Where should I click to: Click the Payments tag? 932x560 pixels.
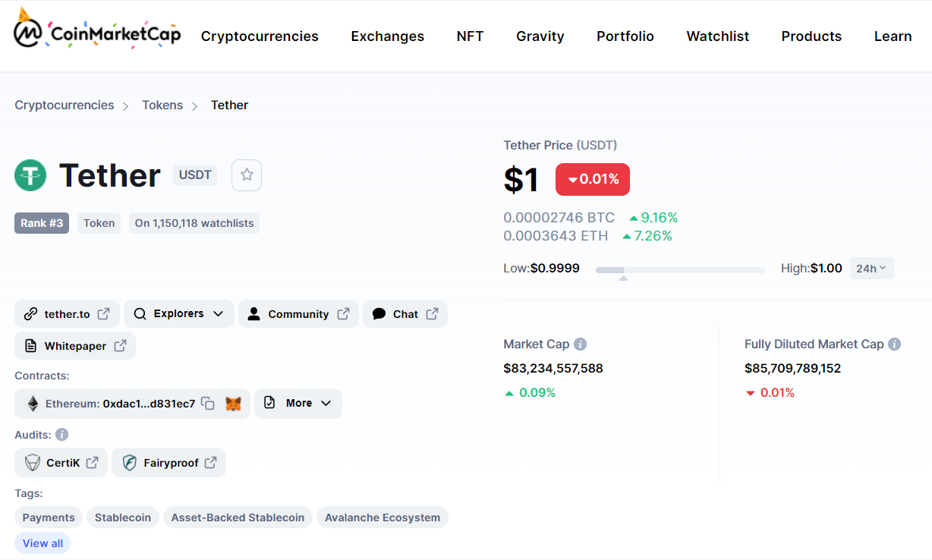click(49, 518)
